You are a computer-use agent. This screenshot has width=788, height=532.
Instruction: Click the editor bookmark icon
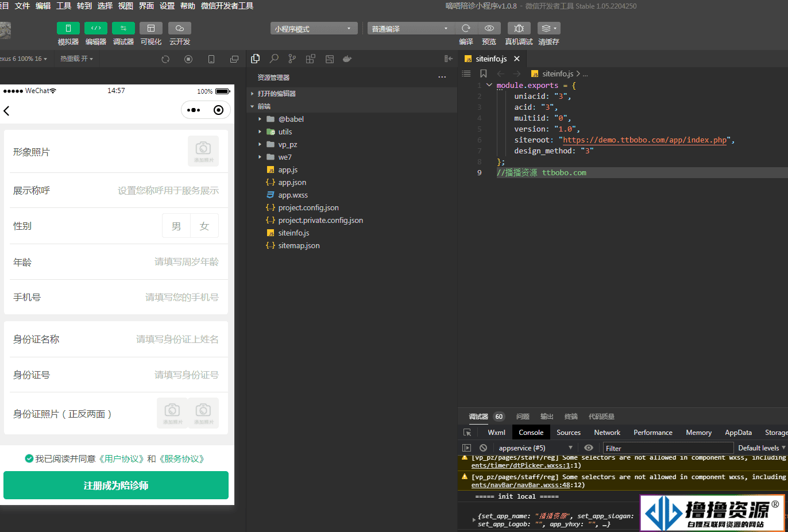[x=484, y=74]
